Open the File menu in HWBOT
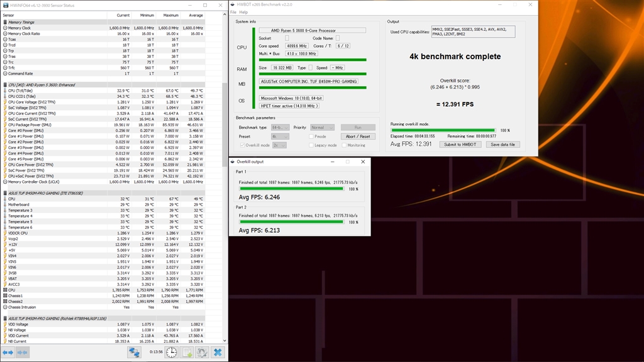 click(233, 12)
